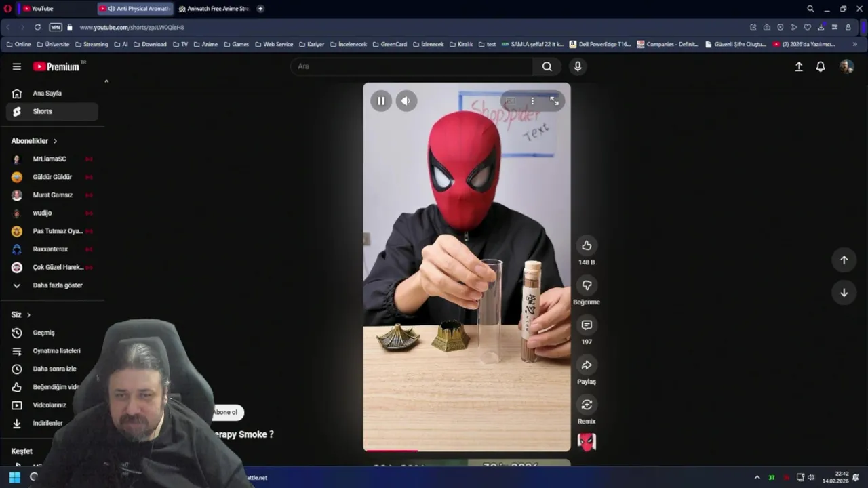
Task: Expand the Siz section chevron
Action: [28, 315]
